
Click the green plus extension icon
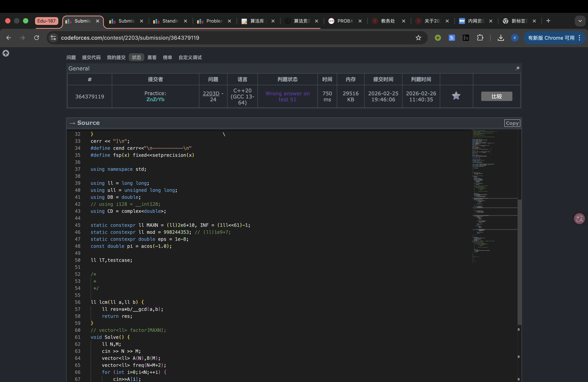(x=437, y=38)
